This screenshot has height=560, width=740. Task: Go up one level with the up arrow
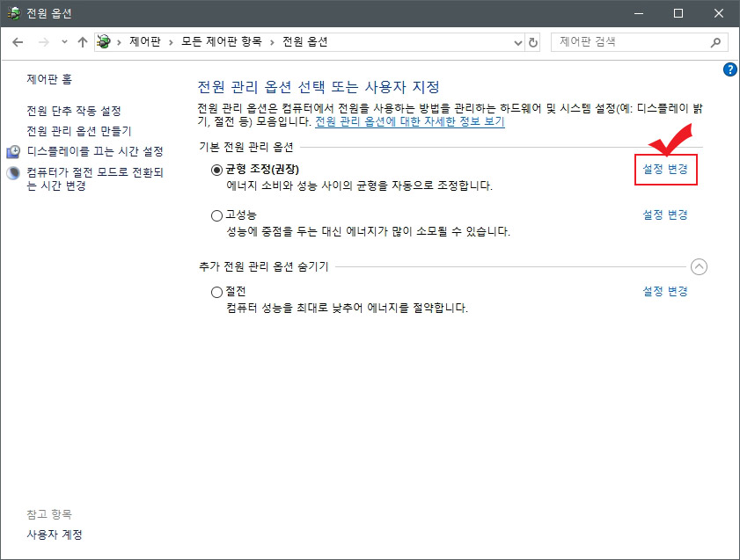pyautogui.click(x=83, y=42)
